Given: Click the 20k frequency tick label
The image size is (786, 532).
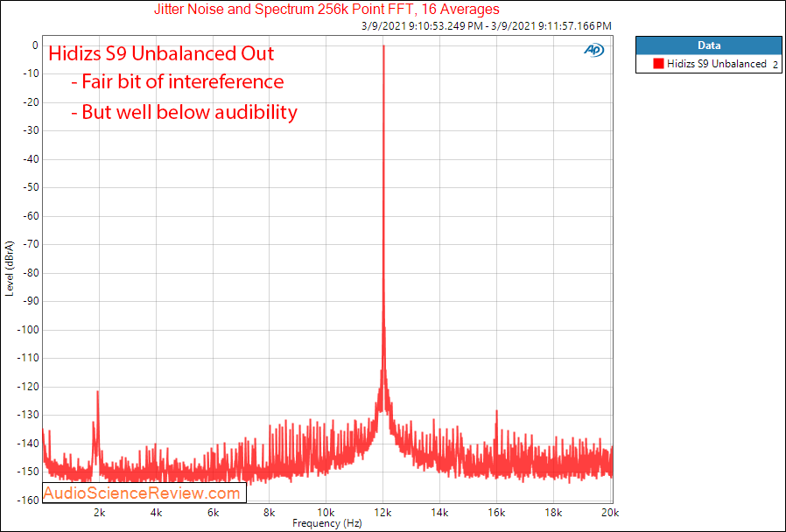Looking at the screenshot, I should coord(610,513).
